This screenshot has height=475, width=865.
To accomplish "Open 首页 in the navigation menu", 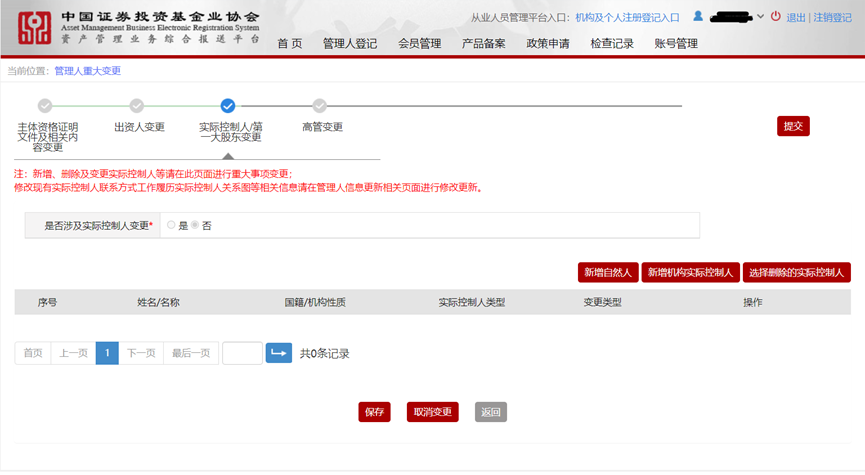I will coord(290,44).
